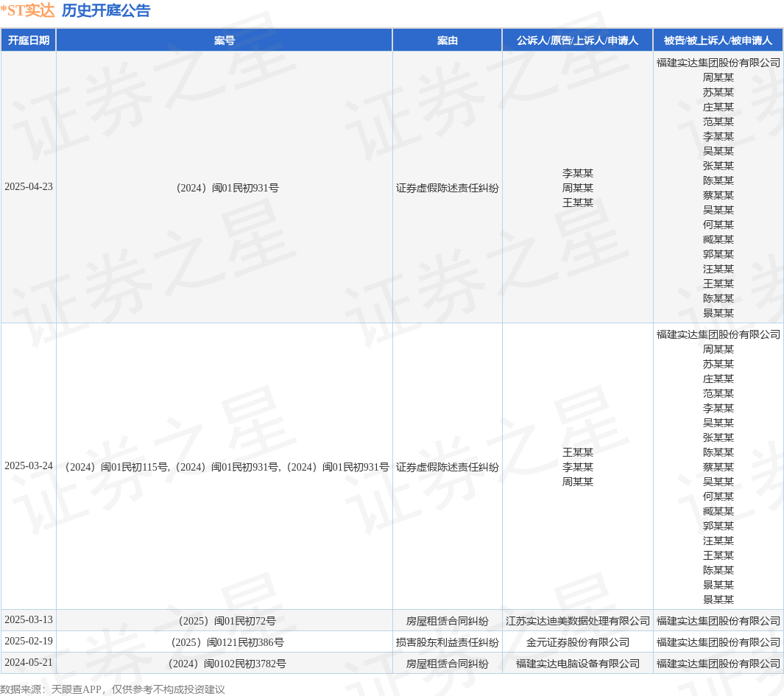This screenshot has width=784, height=696.
Task: Click defendant 范某某 in the 2025-04-23 row
Action: tap(718, 122)
